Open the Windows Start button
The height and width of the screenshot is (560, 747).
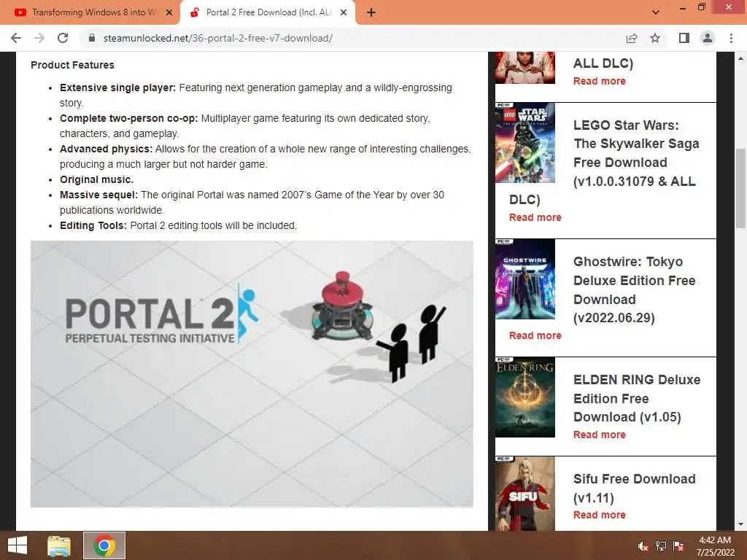click(18, 545)
